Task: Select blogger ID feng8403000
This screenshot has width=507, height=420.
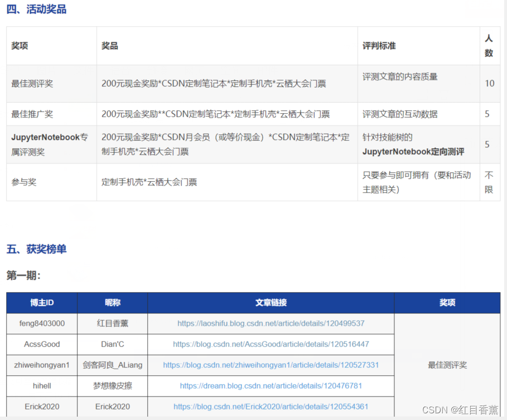Action: [x=42, y=324]
